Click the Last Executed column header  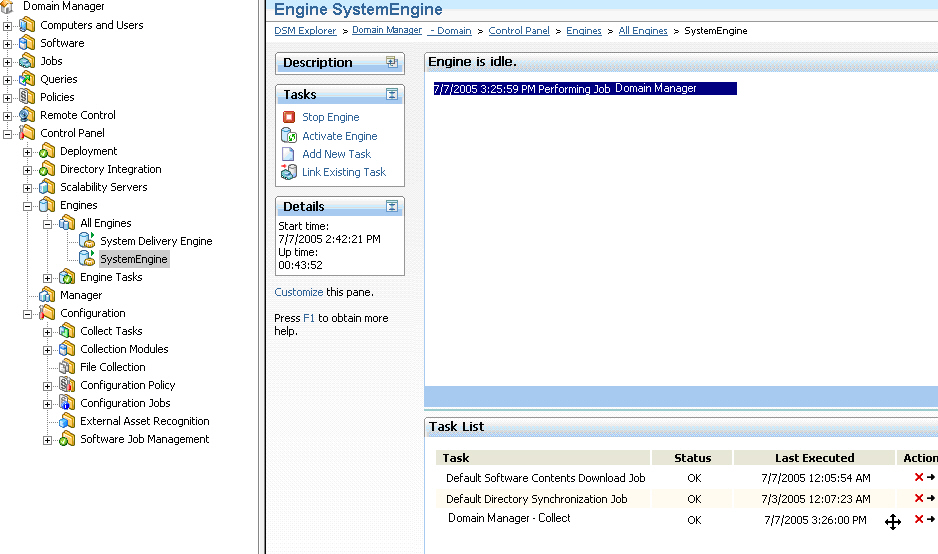click(x=814, y=458)
